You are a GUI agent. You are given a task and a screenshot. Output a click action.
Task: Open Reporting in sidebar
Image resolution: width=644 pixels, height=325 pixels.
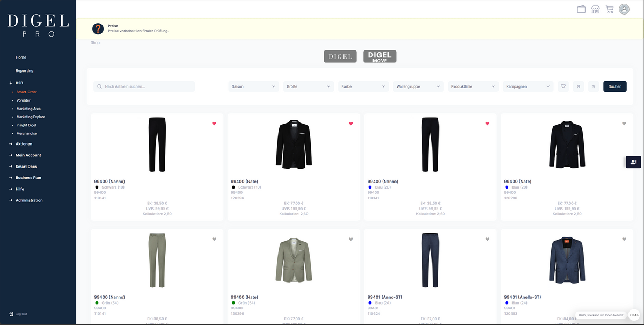pos(25,71)
